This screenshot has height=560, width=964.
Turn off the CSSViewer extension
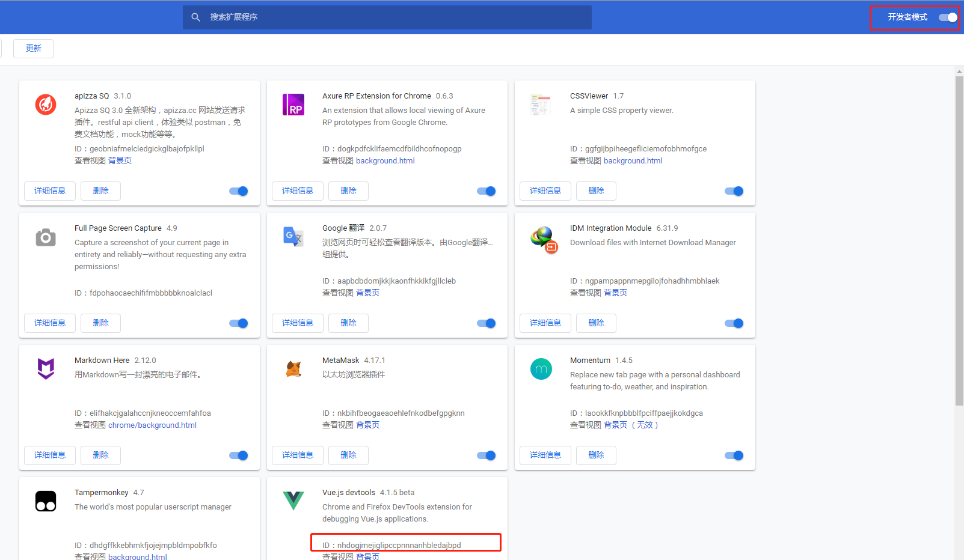pos(734,191)
